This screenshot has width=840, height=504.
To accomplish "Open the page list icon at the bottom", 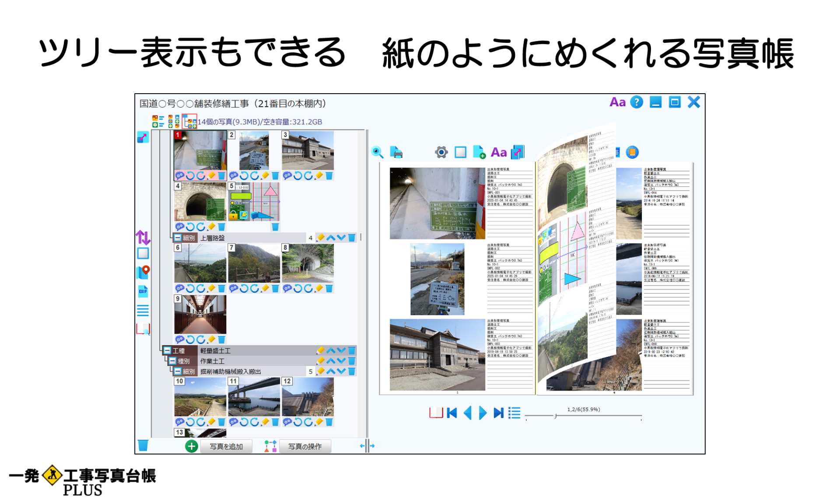I will click(x=513, y=413).
